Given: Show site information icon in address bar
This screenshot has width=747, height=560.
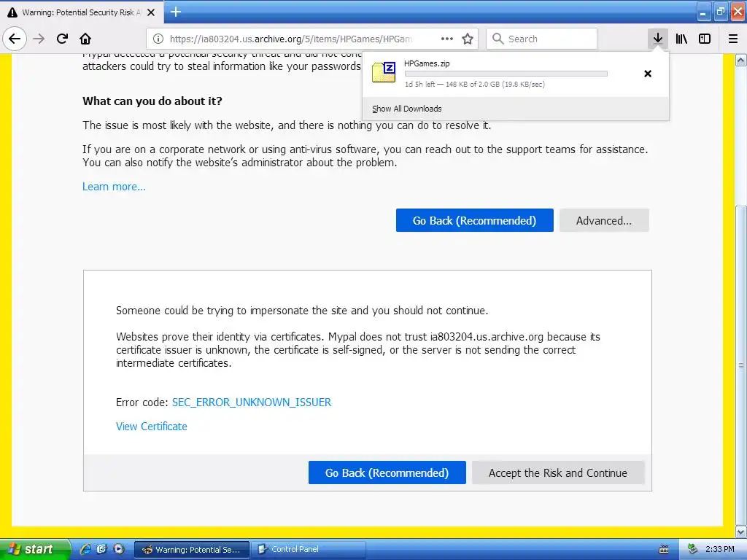Looking at the screenshot, I should click(158, 39).
